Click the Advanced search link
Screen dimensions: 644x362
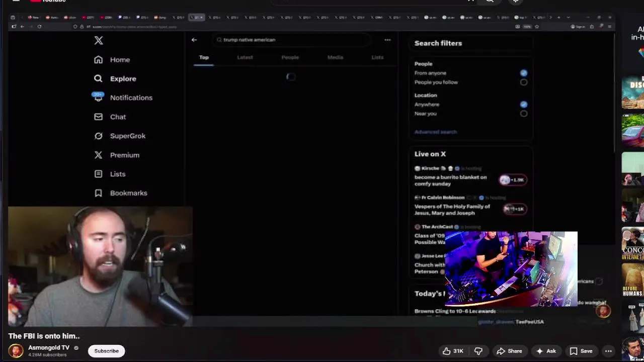pyautogui.click(x=435, y=132)
